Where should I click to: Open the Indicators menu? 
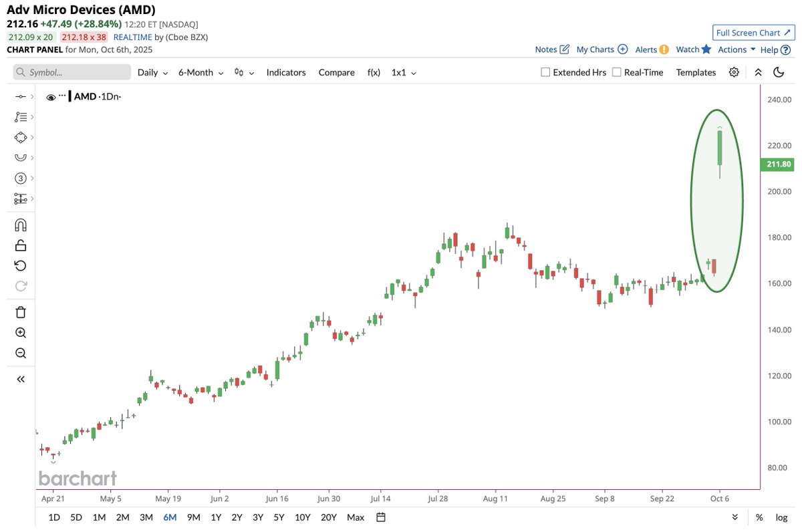[x=285, y=72]
